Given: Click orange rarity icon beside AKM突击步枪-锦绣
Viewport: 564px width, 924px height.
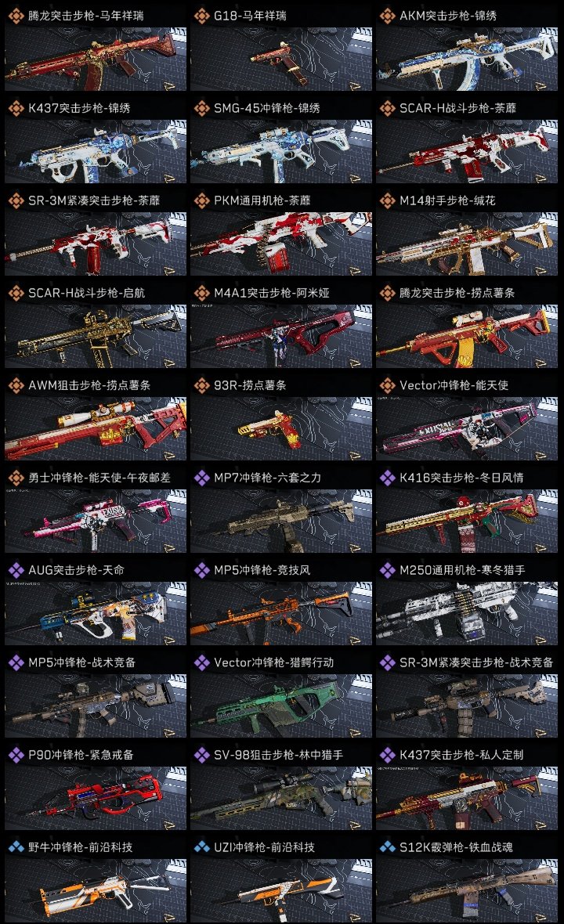Looking at the screenshot, I should pos(387,16).
